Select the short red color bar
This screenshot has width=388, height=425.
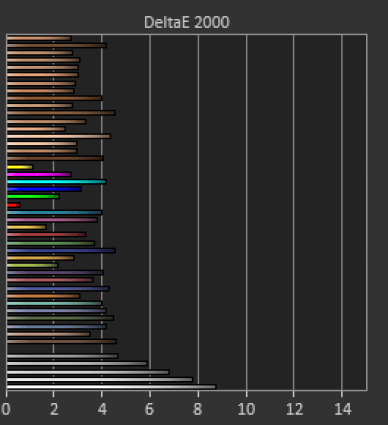pyautogui.click(x=13, y=205)
